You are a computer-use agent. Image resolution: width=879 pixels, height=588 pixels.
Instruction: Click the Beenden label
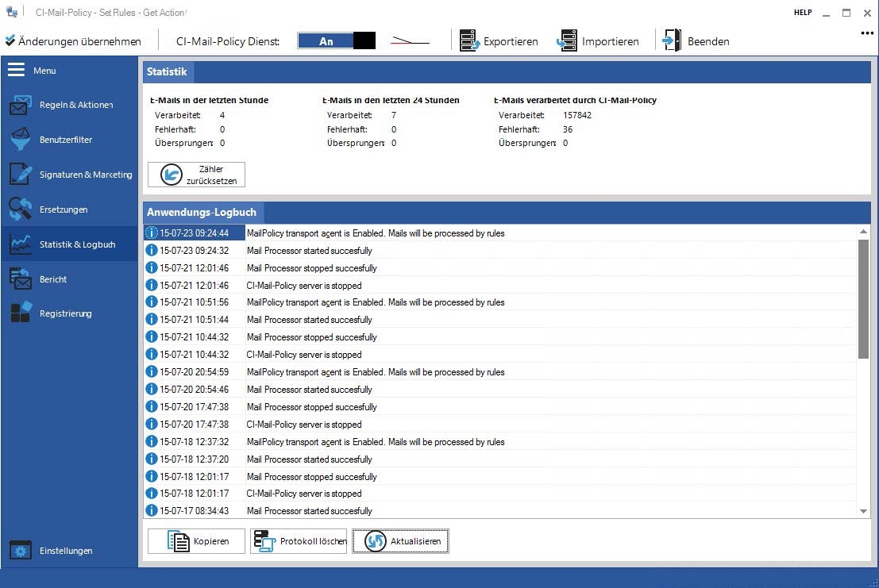coord(708,41)
